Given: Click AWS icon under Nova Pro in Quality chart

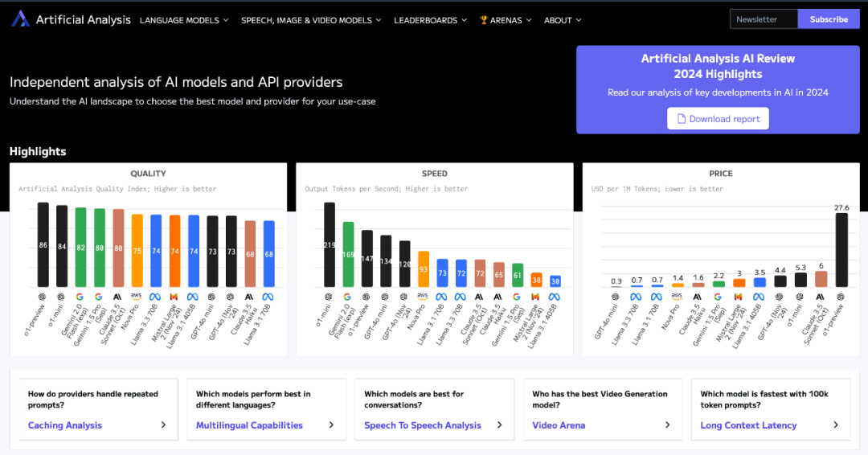Looking at the screenshot, I should point(136,297).
